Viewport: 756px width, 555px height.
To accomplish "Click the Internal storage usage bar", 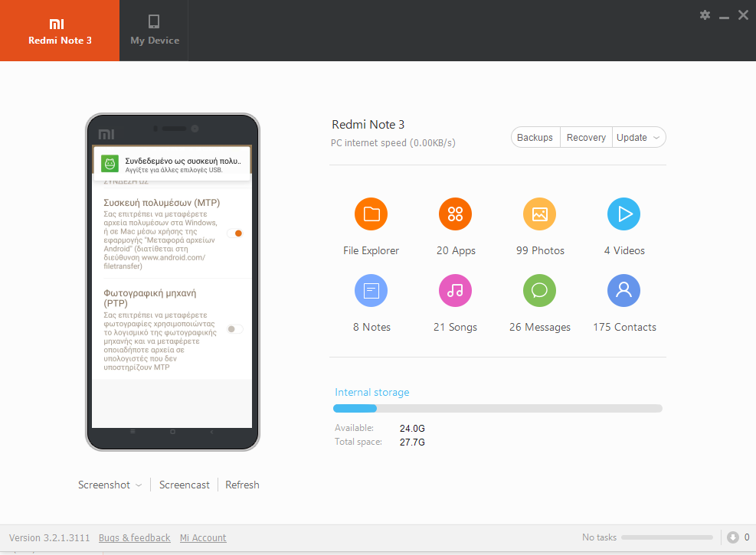I will [498, 409].
